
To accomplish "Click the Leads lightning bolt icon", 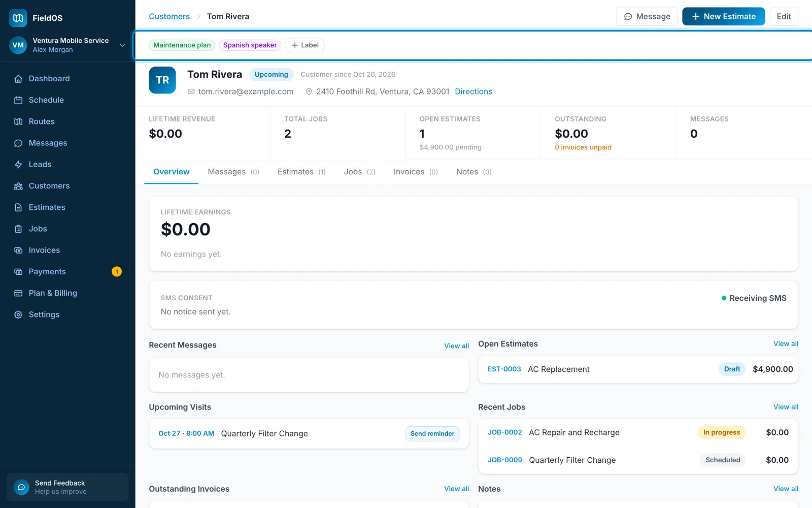I will pyautogui.click(x=18, y=165).
